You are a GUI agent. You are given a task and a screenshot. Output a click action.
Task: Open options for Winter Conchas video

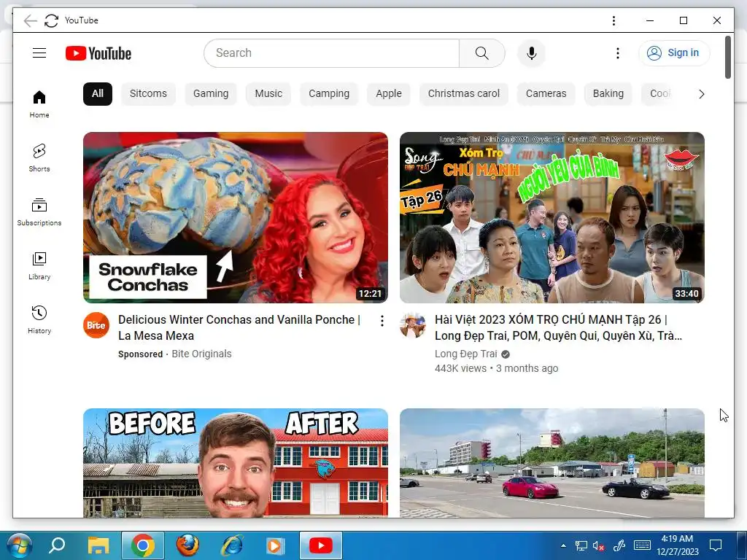click(382, 321)
